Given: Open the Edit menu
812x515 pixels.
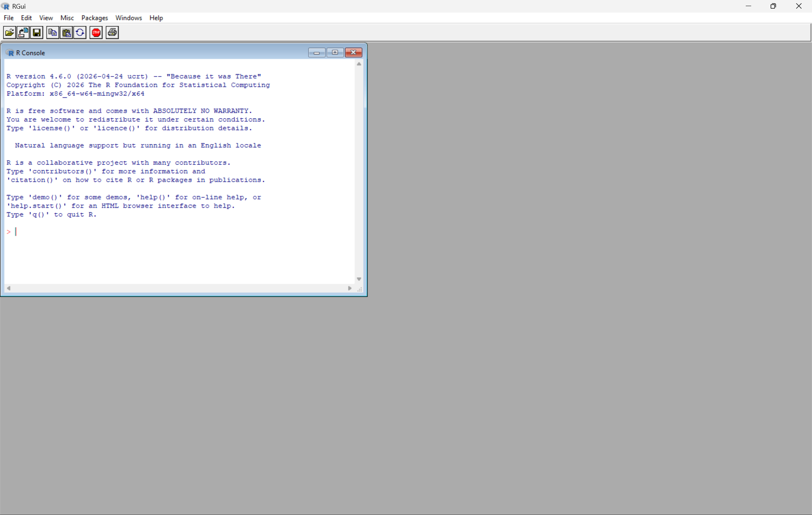Looking at the screenshot, I should [26, 18].
